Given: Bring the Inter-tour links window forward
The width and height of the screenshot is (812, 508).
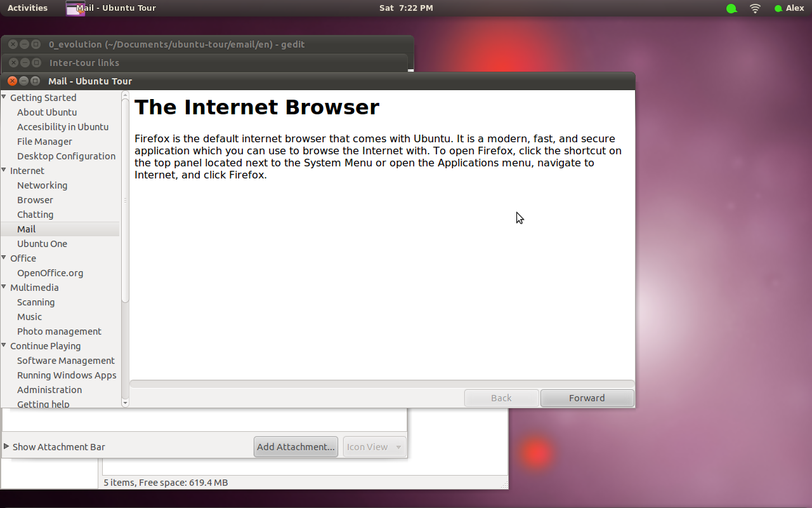Looking at the screenshot, I should [204, 63].
